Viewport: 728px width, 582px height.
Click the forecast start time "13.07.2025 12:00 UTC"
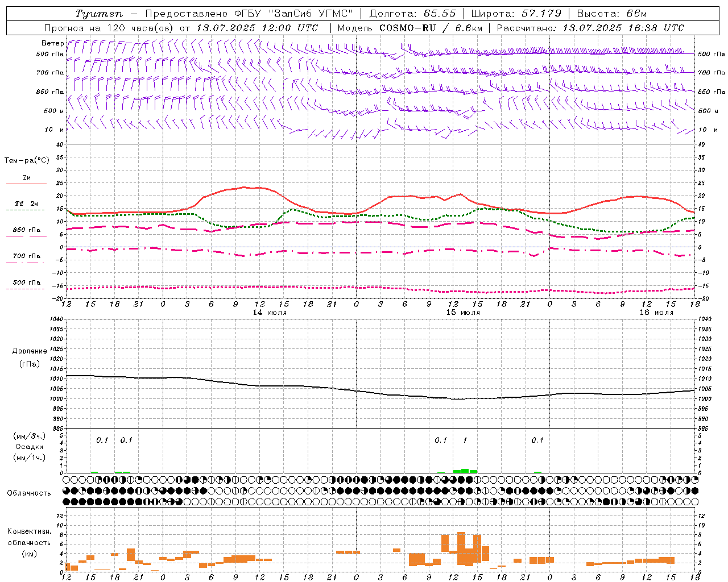pos(257,28)
